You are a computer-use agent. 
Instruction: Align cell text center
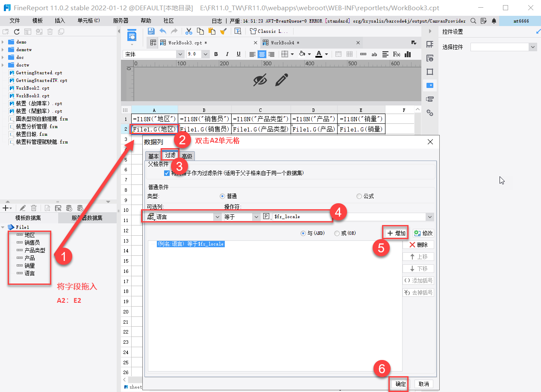[262, 54]
